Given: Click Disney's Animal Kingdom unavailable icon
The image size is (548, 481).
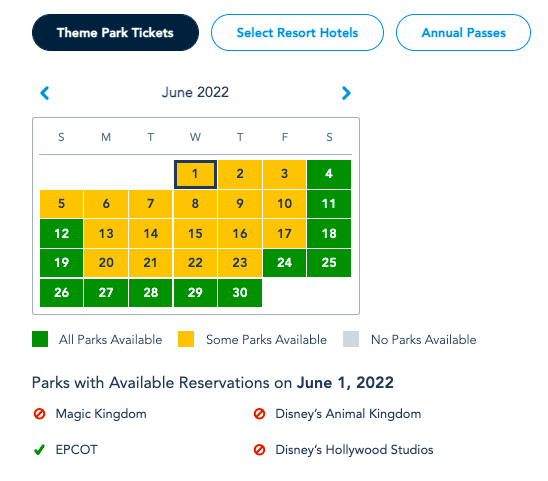Looking at the screenshot, I should click(x=259, y=414).
